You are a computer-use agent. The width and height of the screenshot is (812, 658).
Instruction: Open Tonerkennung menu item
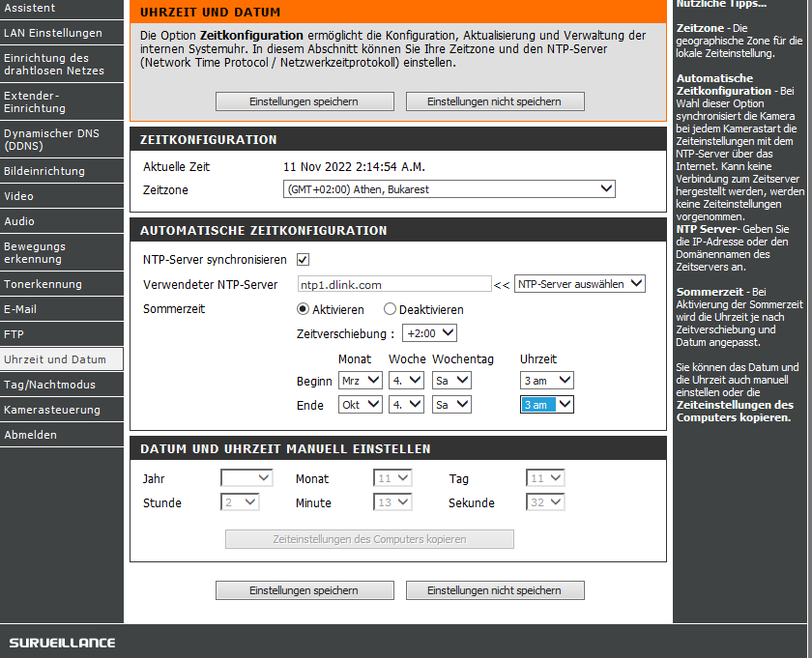coord(62,284)
